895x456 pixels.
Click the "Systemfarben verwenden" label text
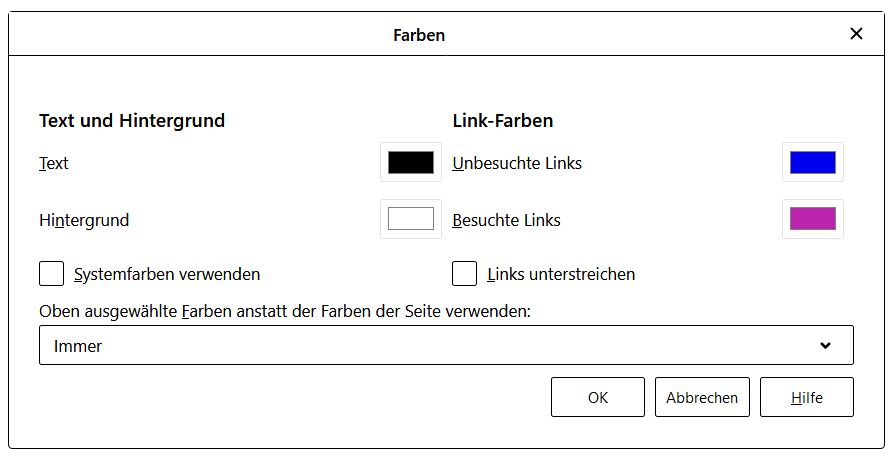click(x=167, y=274)
